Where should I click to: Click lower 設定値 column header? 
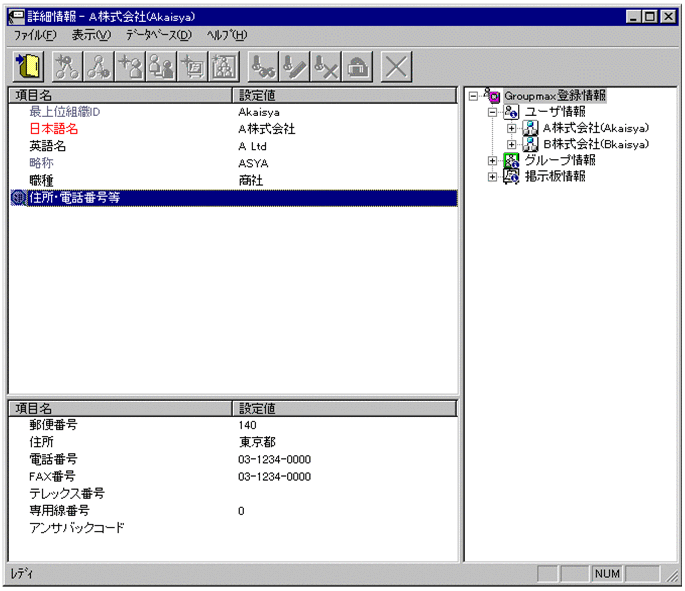[x=344, y=408]
